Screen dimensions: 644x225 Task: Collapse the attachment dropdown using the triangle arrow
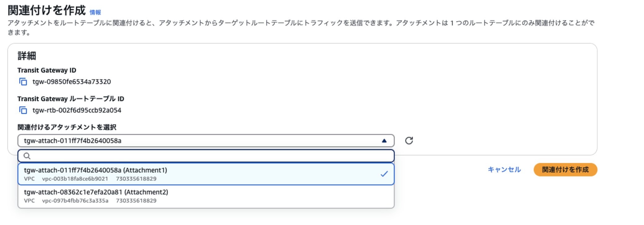[384, 141]
